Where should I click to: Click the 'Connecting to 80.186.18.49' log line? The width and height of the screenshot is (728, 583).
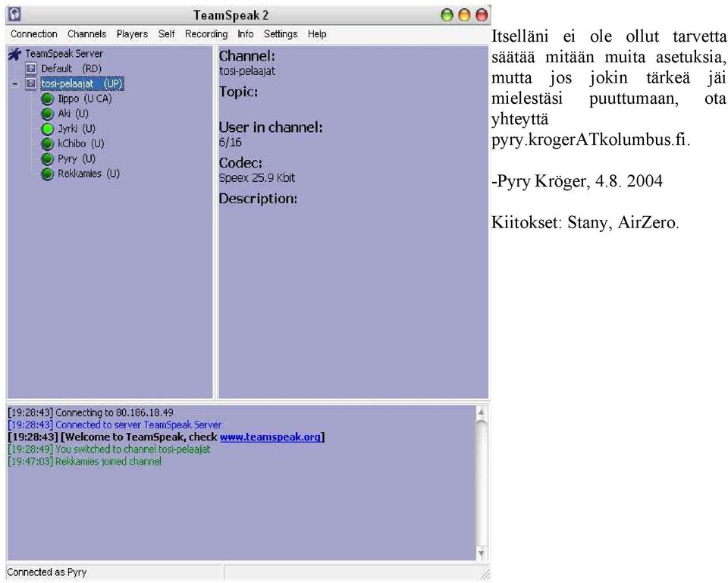(90, 412)
